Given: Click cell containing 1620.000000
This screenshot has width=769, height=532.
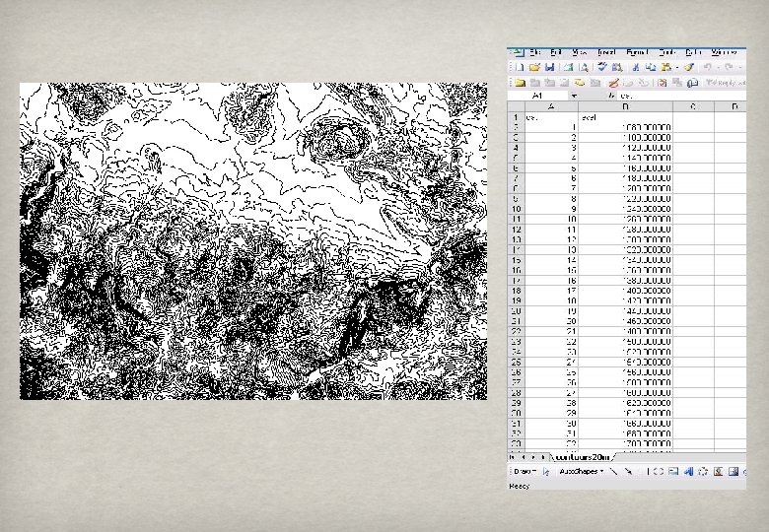Looking at the screenshot, I should pos(625,403).
